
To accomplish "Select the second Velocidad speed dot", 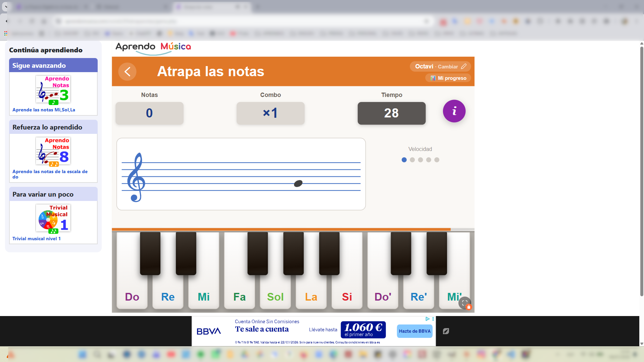I will 412,160.
